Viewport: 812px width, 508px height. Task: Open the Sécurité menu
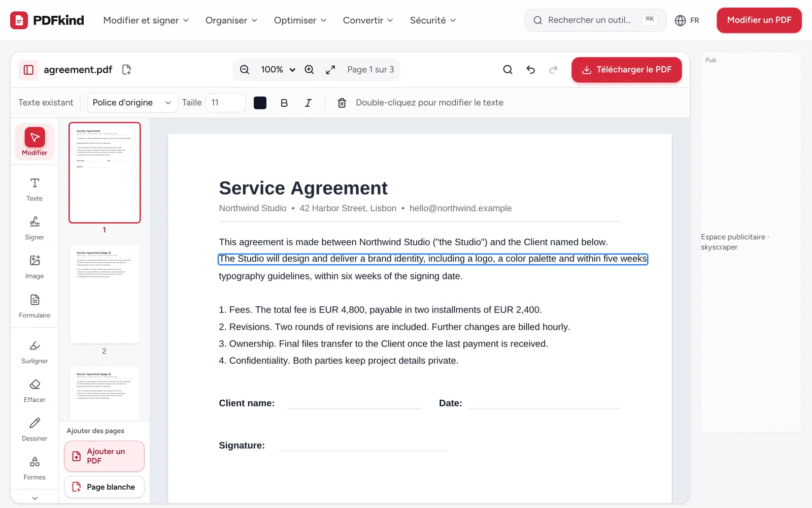point(433,20)
